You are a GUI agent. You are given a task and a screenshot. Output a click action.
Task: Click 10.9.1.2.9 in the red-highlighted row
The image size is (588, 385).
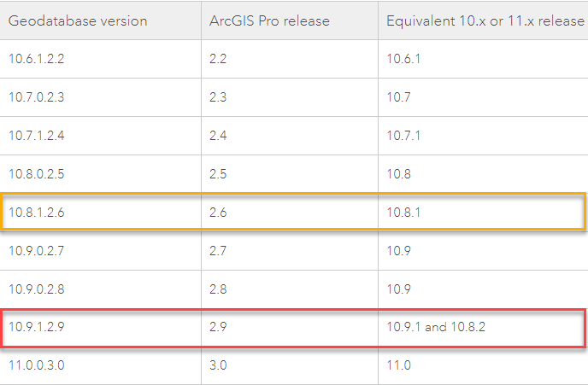(36, 327)
